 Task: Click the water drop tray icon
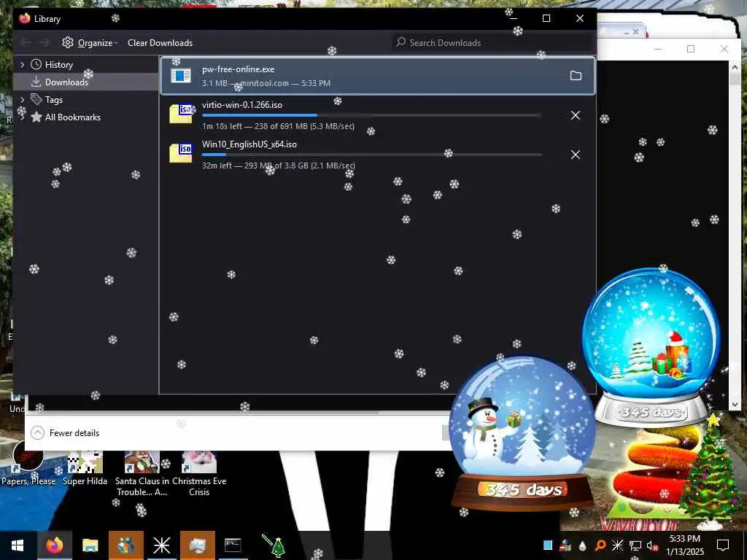coord(583,545)
